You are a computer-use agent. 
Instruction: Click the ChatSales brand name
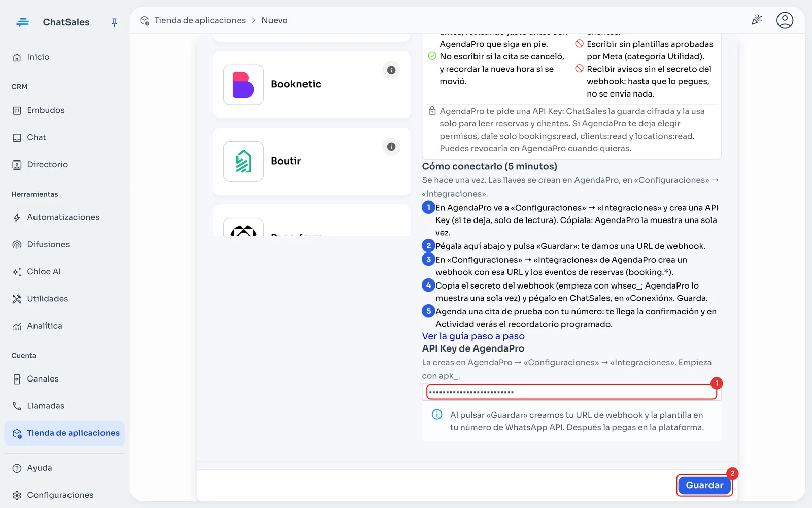point(66,22)
